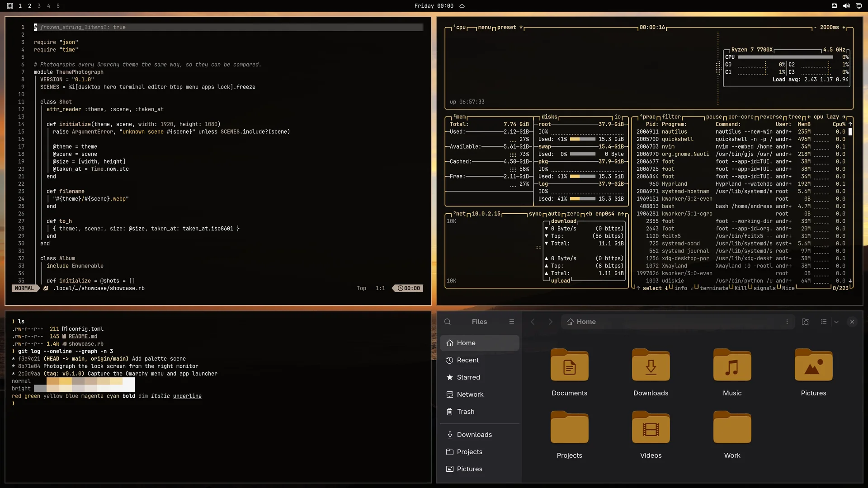Viewport: 868px width, 488px height.
Task: Click the weather cloud icon in top bar
Action: click(462, 6)
